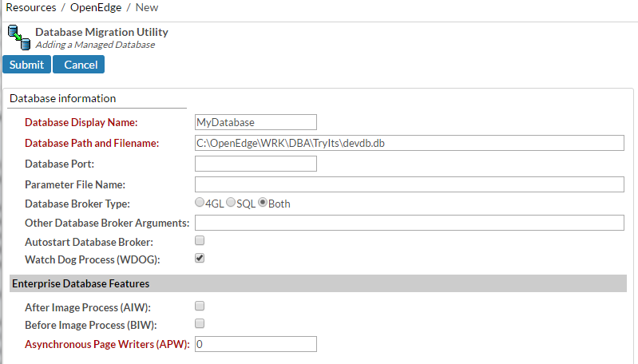Uncheck Watch Dog Process (WDOG) checkbox
The width and height of the screenshot is (638, 364).
(200, 258)
